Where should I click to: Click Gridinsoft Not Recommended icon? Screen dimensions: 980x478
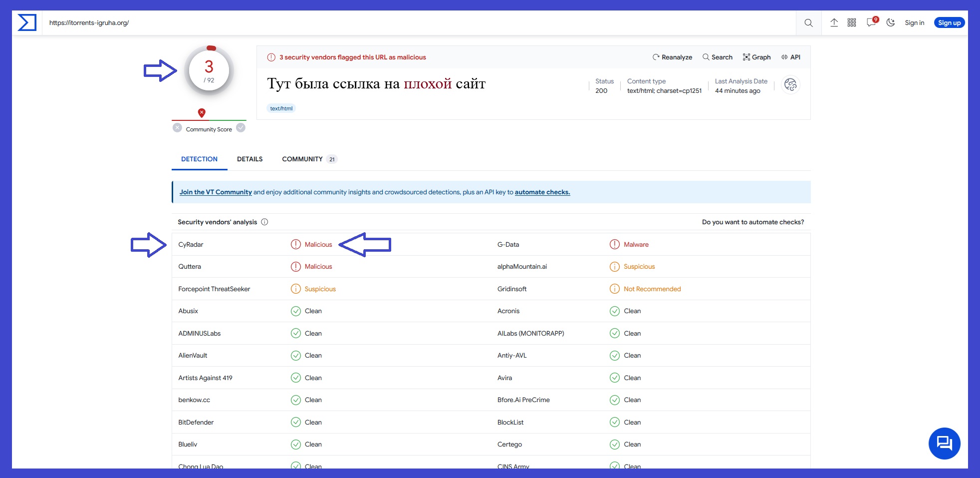pos(615,289)
